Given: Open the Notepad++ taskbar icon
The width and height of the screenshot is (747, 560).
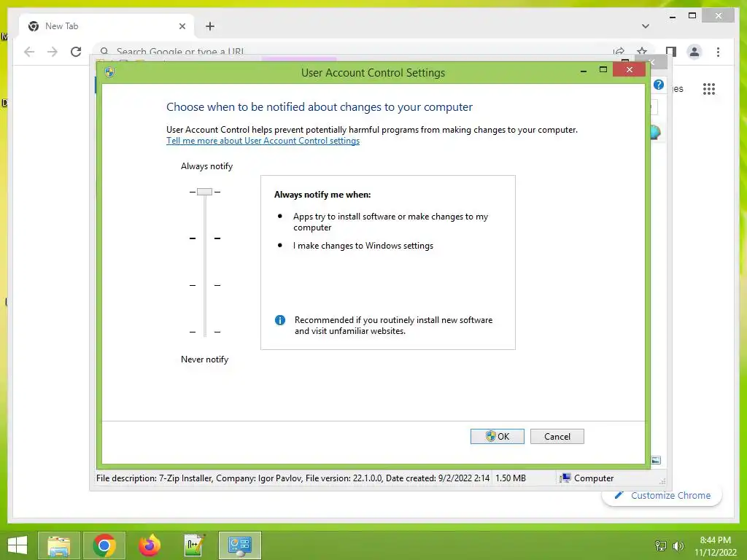Looking at the screenshot, I should [x=194, y=545].
